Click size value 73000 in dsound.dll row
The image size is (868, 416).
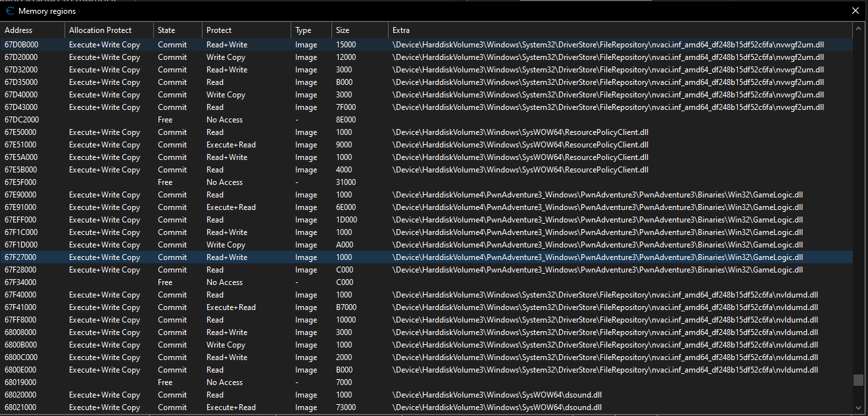[346, 407]
